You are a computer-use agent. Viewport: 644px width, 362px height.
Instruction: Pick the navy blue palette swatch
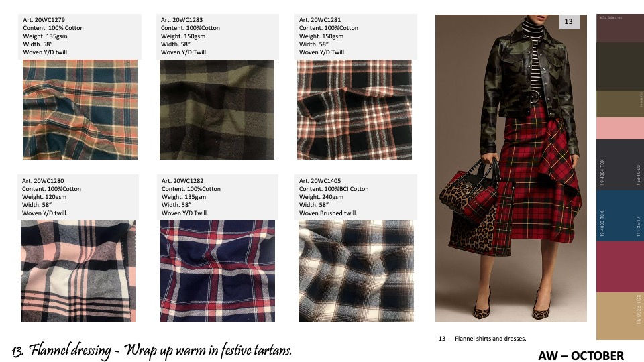620,216
